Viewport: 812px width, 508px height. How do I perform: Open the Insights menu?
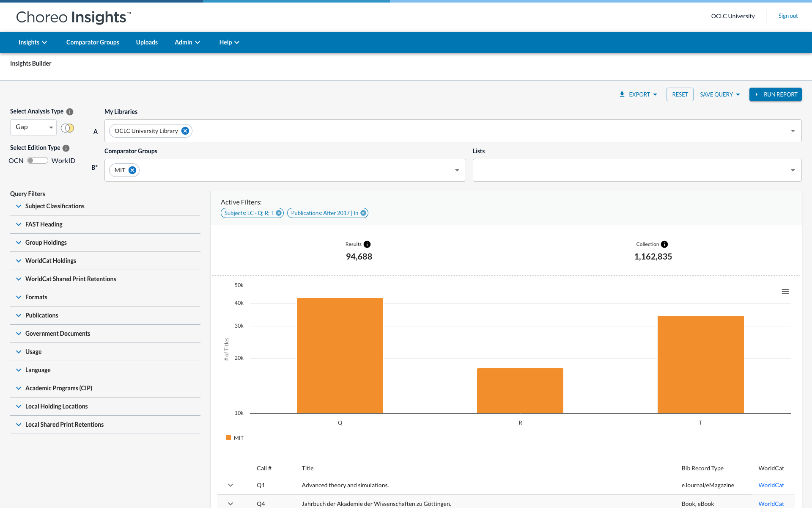tap(33, 42)
